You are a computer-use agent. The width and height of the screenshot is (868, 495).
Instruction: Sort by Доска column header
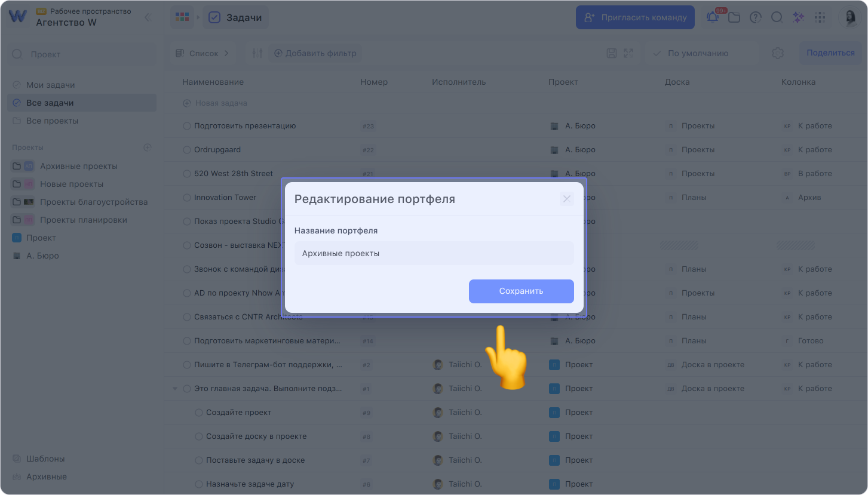click(x=677, y=82)
